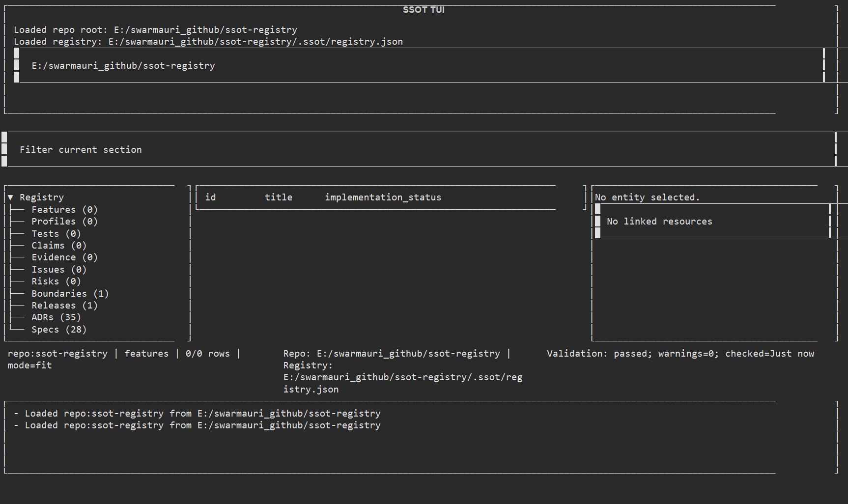The image size is (848, 504).
Task: Sort table by title column header
Action: (x=279, y=197)
